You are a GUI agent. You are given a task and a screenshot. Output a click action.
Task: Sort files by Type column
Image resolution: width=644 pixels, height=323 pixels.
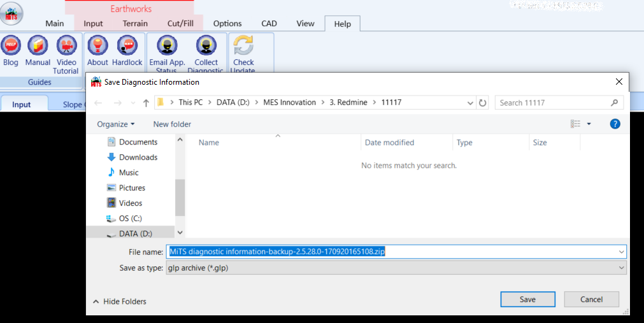(464, 143)
